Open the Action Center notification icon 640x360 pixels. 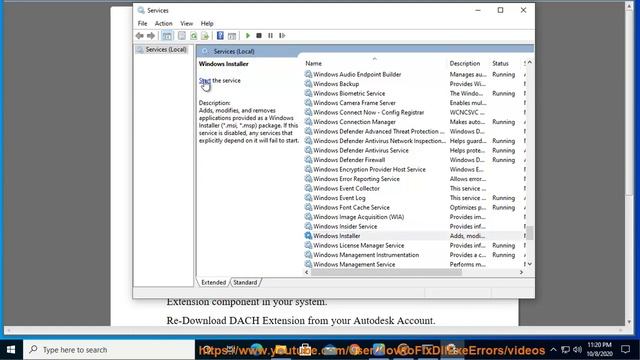pos(625,349)
